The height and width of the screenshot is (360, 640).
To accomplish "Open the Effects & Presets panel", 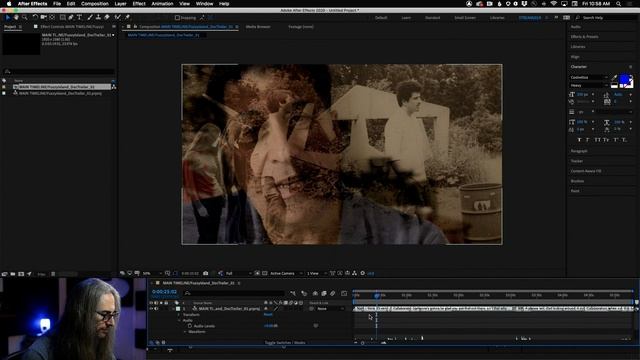I will click(x=584, y=36).
